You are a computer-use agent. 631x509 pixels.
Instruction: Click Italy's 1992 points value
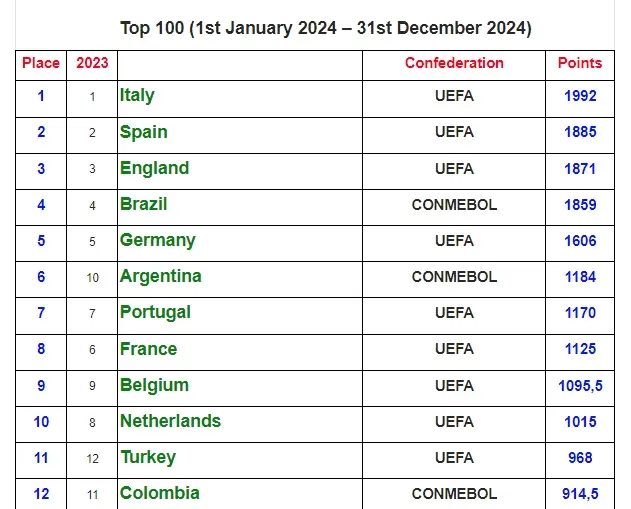580,96
